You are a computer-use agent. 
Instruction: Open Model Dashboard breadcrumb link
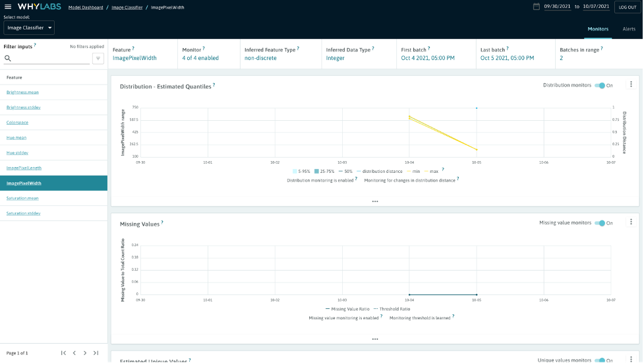(x=86, y=7)
